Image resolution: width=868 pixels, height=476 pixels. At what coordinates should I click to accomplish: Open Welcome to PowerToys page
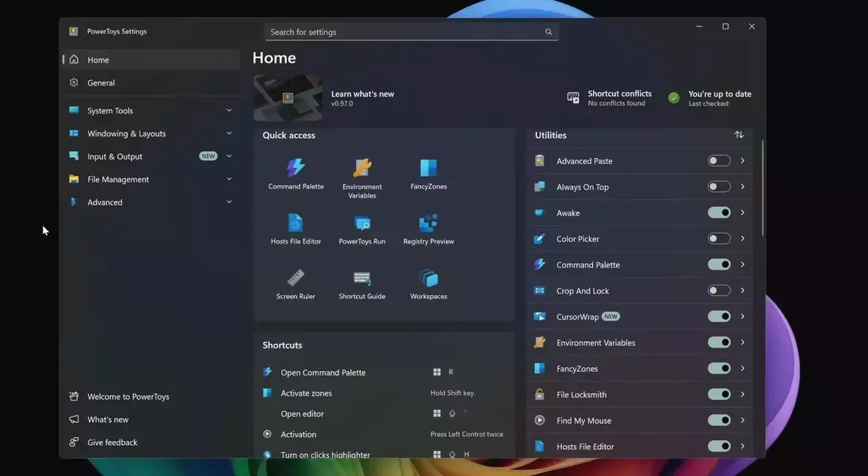128,397
